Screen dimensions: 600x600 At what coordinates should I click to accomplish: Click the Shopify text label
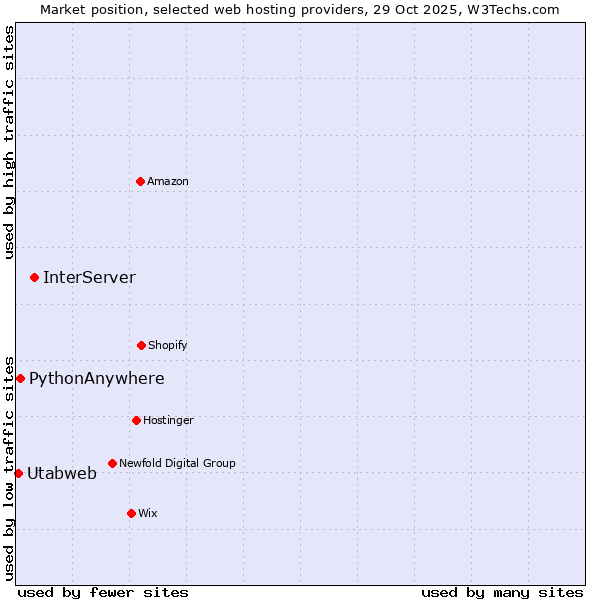(168, 346)
